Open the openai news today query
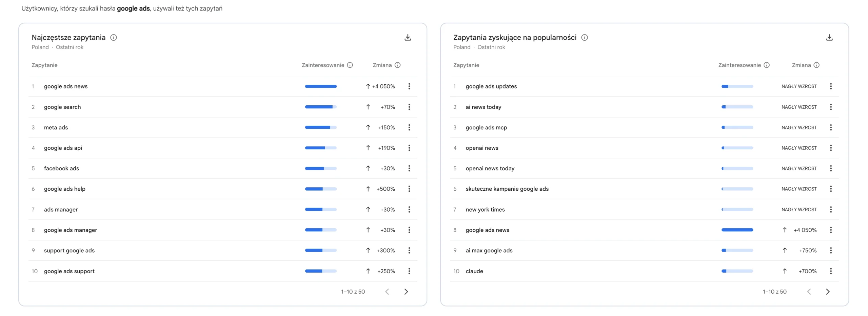This screenshot has height=316, width=868. 490,168
